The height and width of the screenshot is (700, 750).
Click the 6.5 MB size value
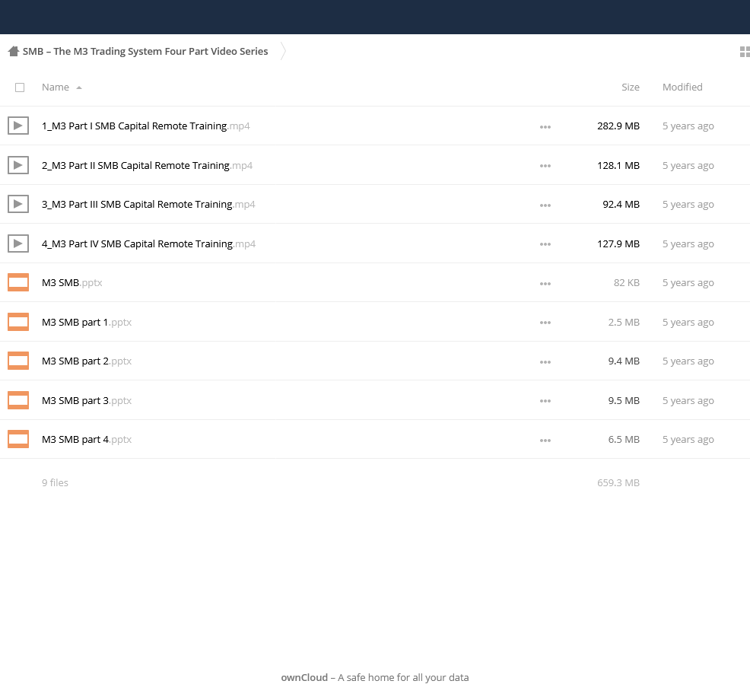click(624, 439)
